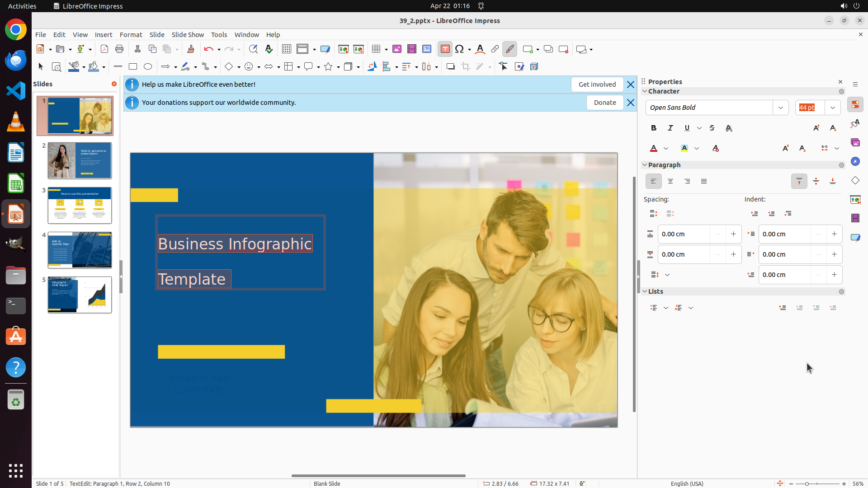Viewport: 868px width, 488px height.
Task: Click the Insert Special Character icon
Action: [460, 49]
